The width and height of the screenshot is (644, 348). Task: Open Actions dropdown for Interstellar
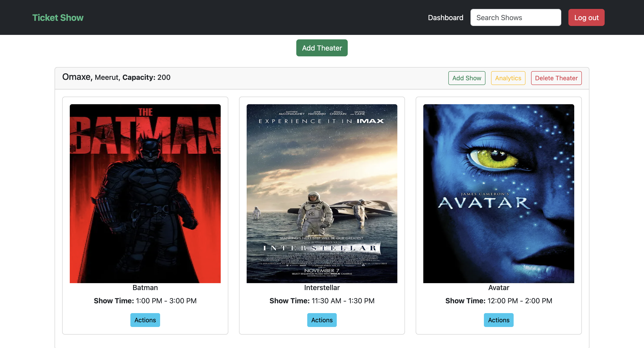[322, 320]
